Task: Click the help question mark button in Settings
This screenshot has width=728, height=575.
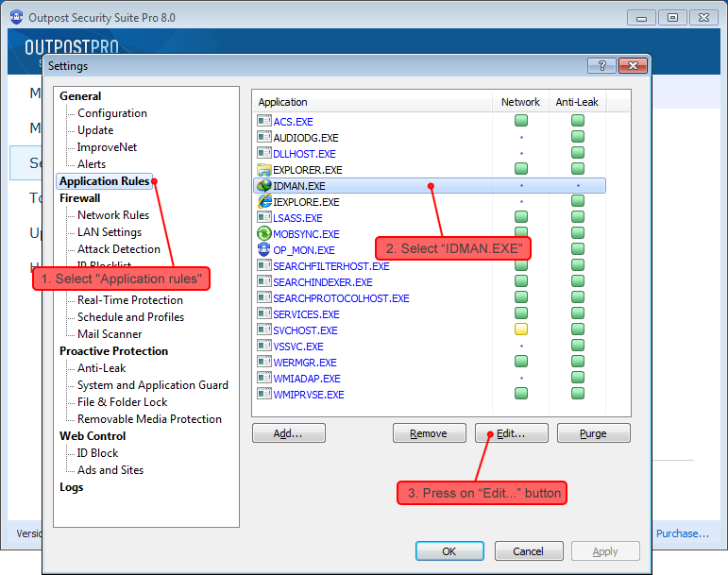Action: pyautogui.click(x=601, y=66)
